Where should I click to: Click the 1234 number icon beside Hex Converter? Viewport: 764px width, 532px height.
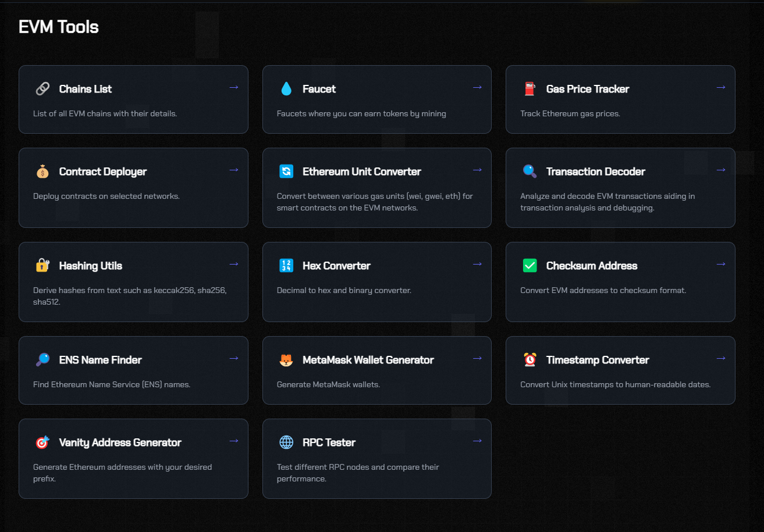point(286,266)
